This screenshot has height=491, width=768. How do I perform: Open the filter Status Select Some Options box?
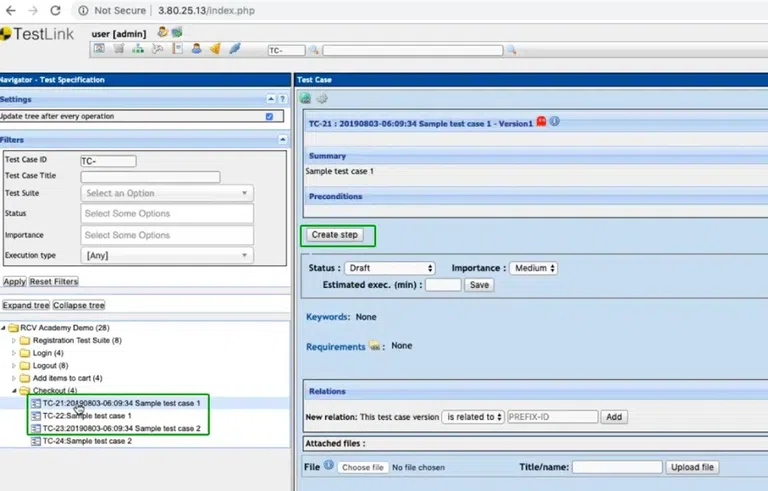[167, 214]
